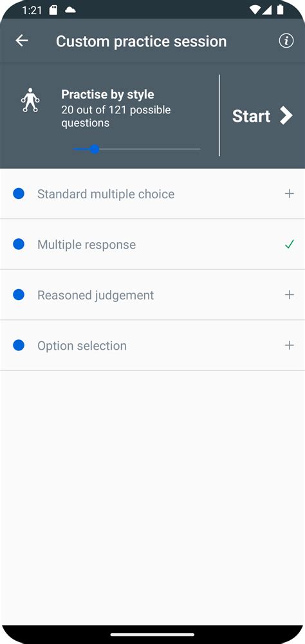This screenshot has width=305, height=644.
Task: Click blue dot beside Standard multiple choice
Action: pyautogui.click(x=19, y=193)
